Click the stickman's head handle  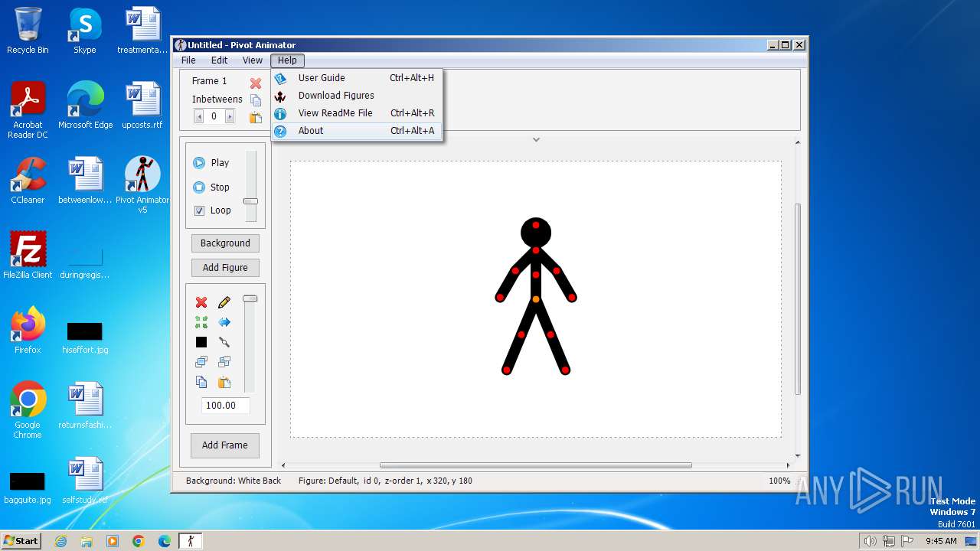[x=536, y=225]
